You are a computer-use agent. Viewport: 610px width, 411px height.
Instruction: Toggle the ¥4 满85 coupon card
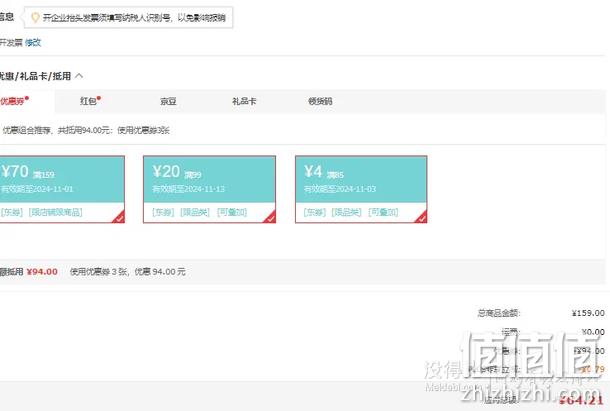[x=361, y=189]
